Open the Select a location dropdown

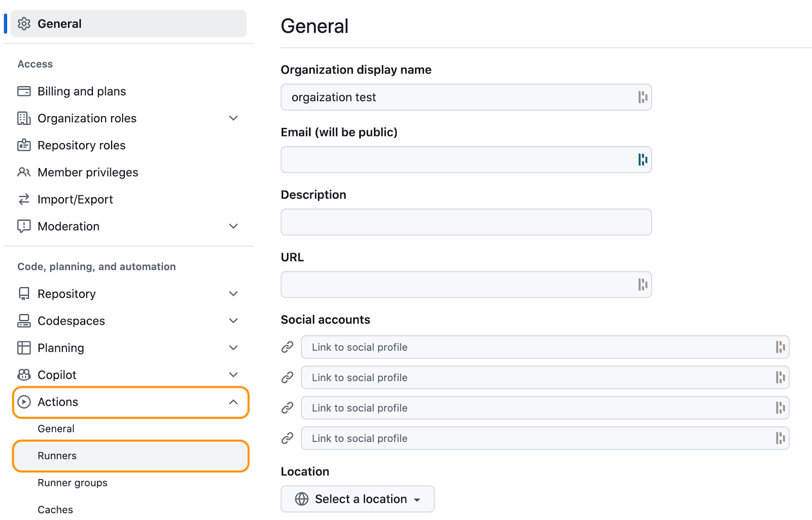358,499
